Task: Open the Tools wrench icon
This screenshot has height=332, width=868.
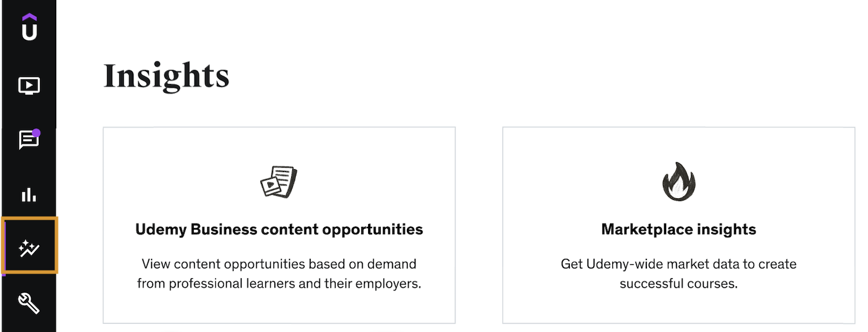Action: point(29,302)
